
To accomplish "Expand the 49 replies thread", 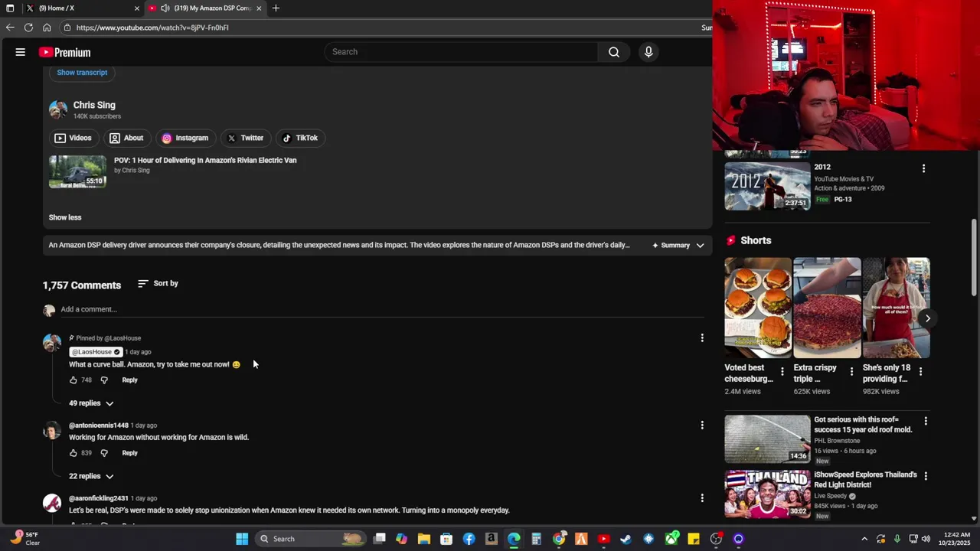I will tap(91, 403).
